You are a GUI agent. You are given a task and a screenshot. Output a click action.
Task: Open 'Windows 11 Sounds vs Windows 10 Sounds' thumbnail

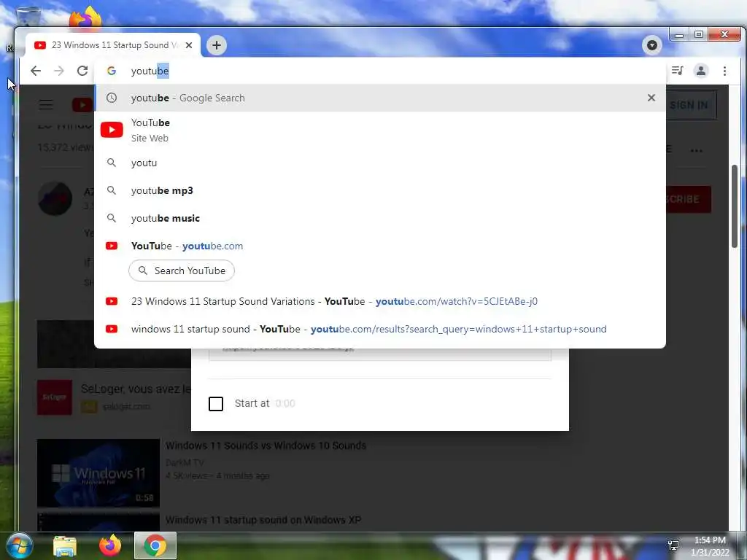98,472
